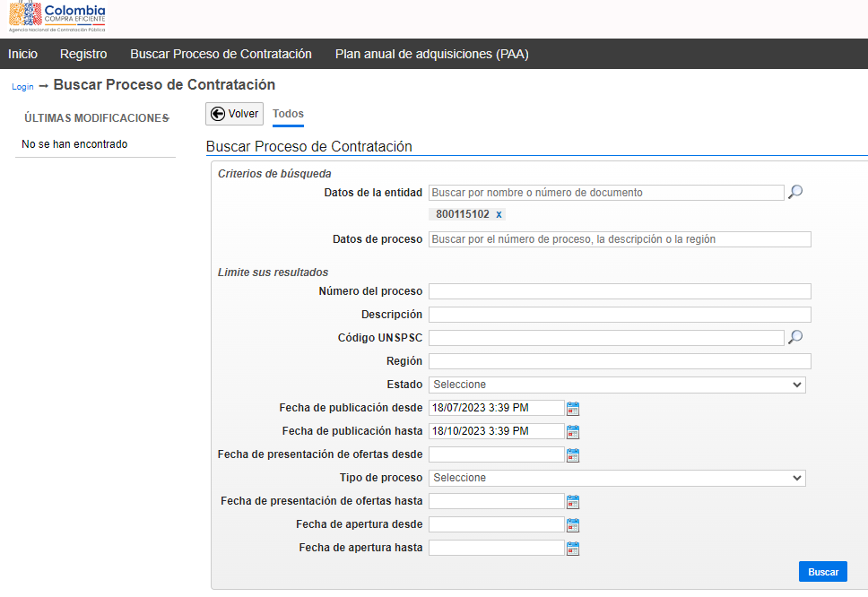Screen dimensions: 868x597
Task: Click into the Número del proceso field
Action: coord(619,291)
